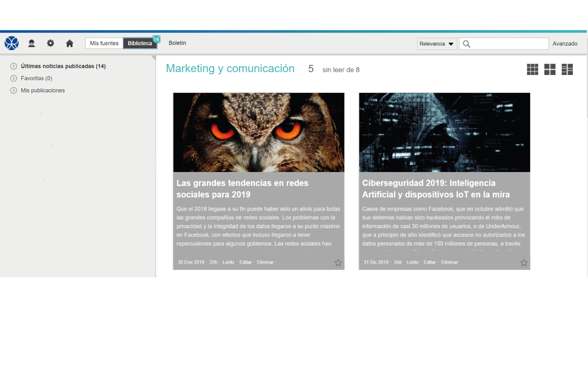588x368 pixels.
Task: Switch to 'Mis fuentes' tab
Action: point(104,43)
